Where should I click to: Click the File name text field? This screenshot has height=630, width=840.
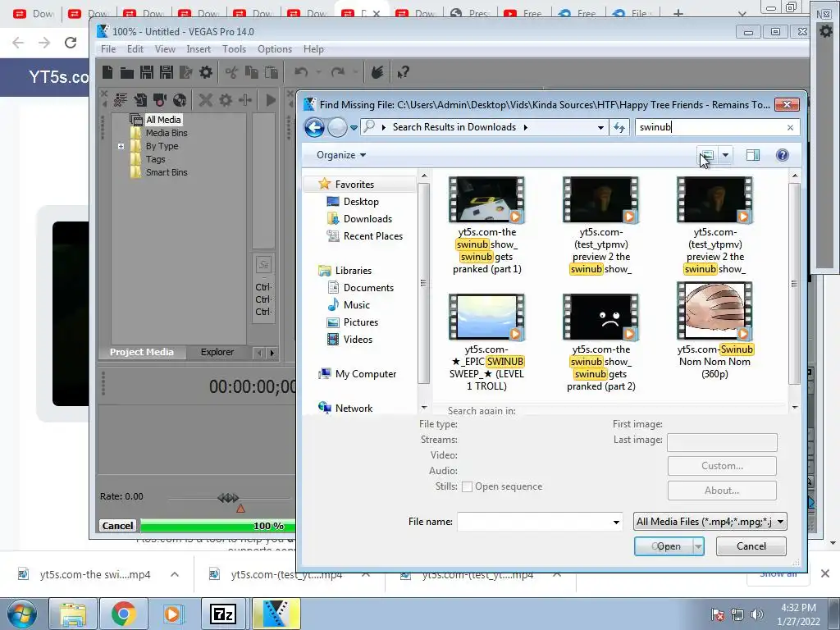(x=533, y=522)
